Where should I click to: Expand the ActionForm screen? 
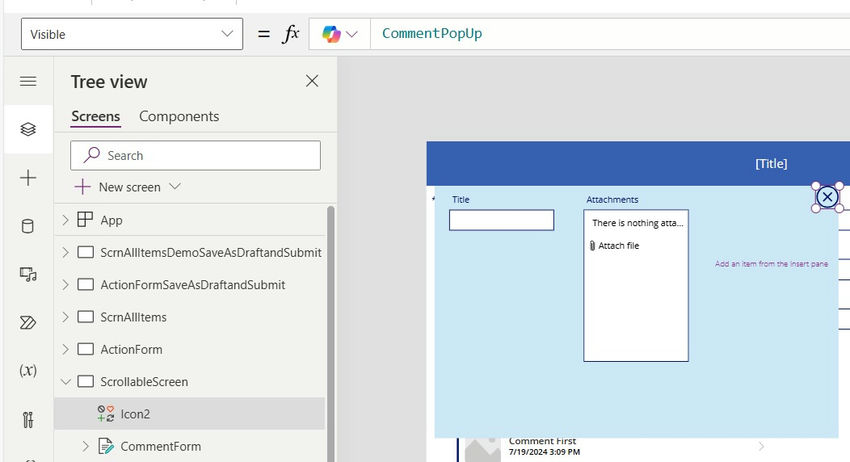pyautogui.click(x=66, y=349)
